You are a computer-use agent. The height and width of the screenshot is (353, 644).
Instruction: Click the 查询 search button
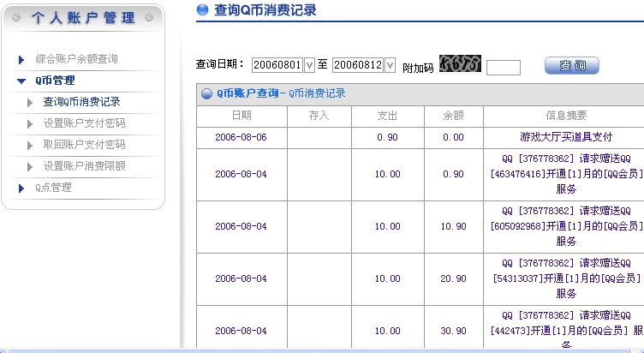572,65
